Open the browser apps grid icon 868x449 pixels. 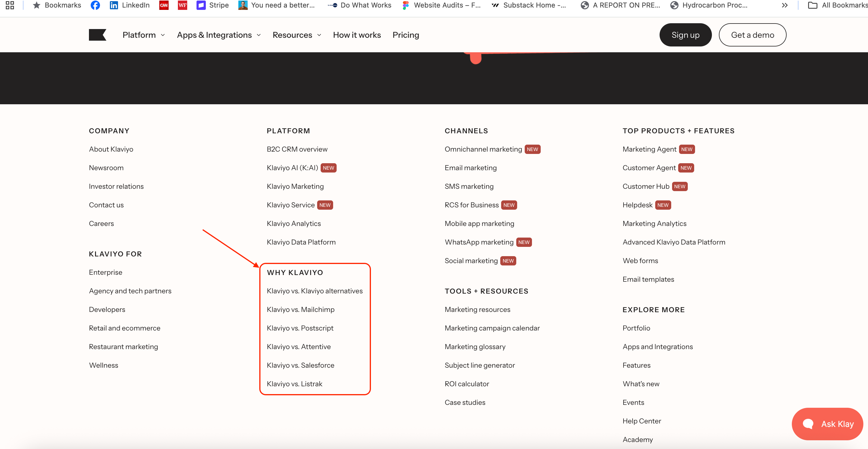coord(10,5)
